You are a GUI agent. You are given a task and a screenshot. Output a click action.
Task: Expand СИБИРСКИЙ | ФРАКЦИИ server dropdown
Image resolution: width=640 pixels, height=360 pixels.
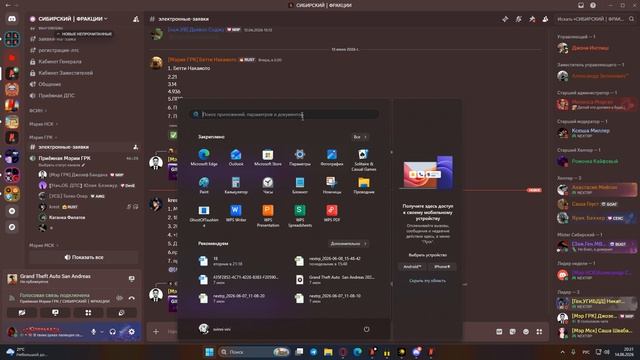coord(73,19)
